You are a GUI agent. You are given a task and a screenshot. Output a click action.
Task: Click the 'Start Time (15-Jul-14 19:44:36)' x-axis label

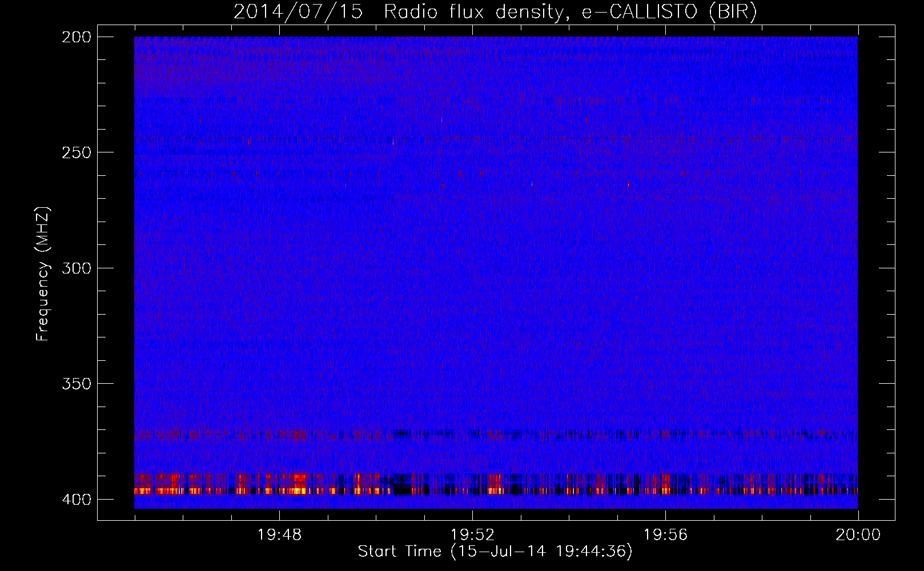[495, 552]
